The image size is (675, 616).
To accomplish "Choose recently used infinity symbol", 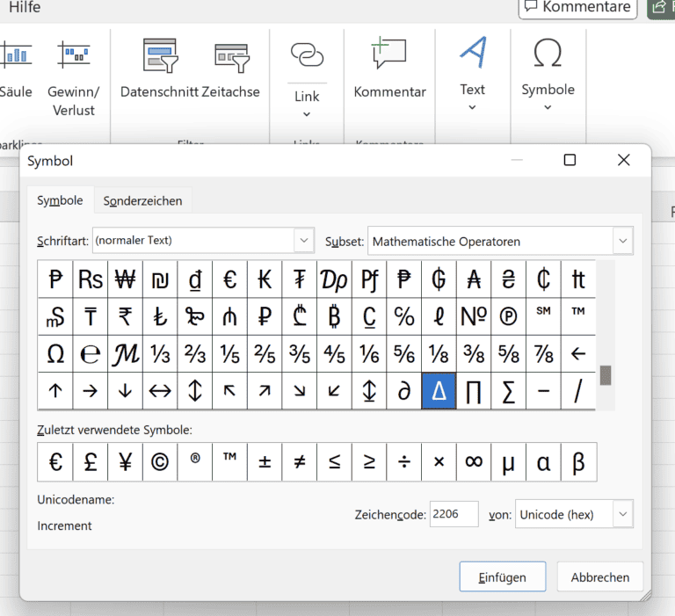I will [474, 462].
